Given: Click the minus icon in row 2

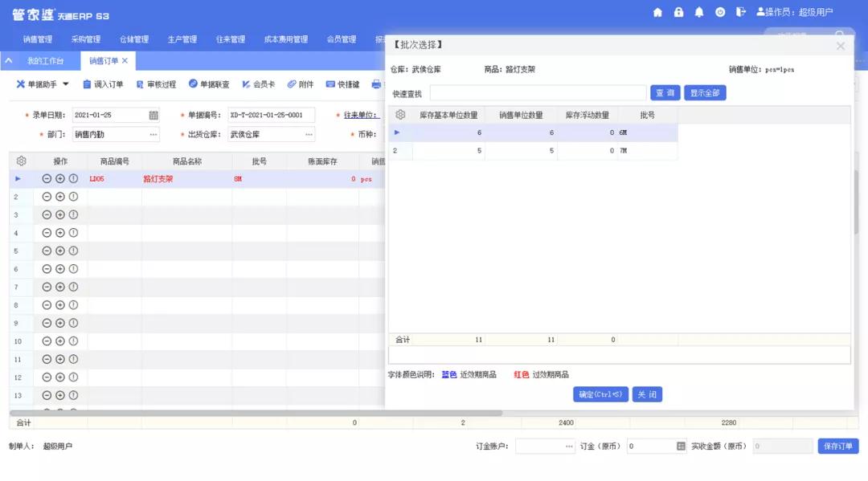Looking at the screenshot, I should [x=47, y=197].
